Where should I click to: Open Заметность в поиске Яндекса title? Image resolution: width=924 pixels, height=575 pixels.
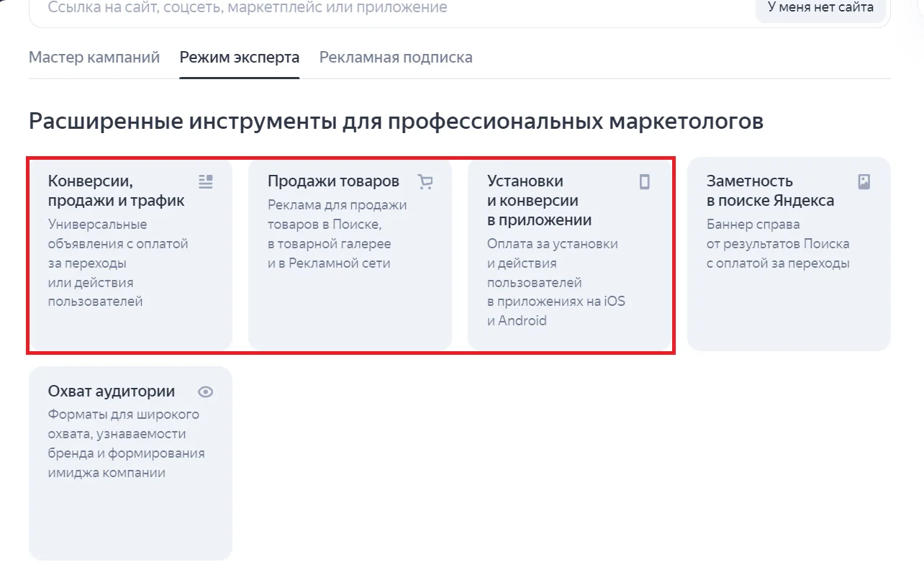coord(770,191)
